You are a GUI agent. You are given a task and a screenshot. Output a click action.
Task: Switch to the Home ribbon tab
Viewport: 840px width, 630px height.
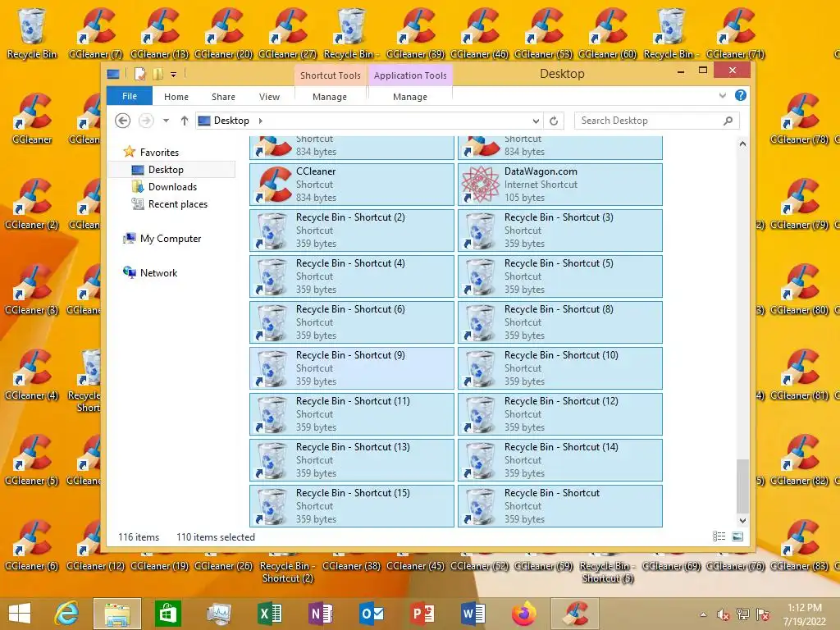coord(176,97)
